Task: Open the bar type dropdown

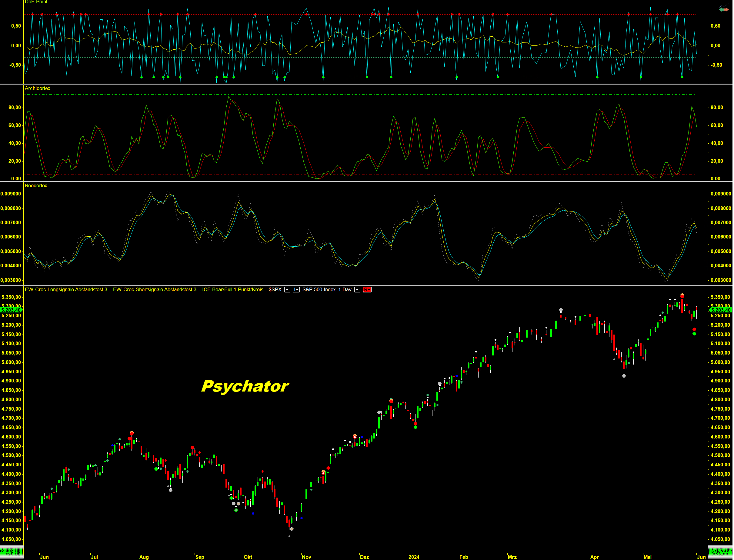Action: (296, 290)
